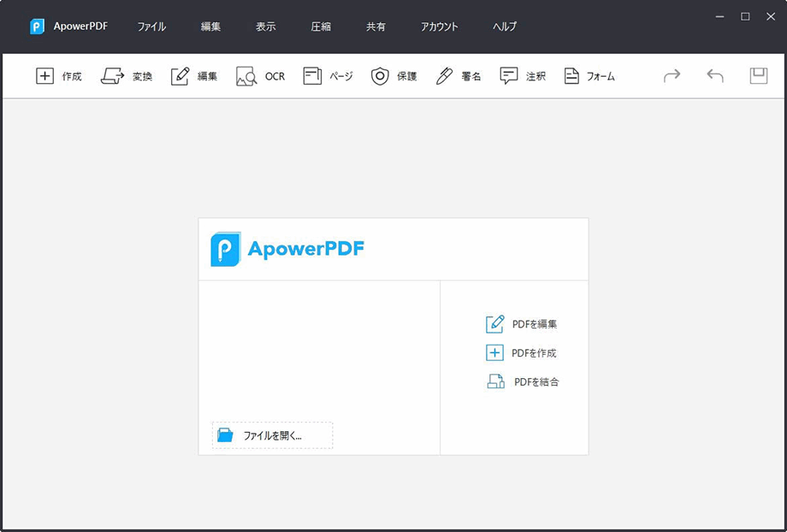Click the blue folder icon beside ファイルを開く
This screenshot has height=532, width=787.
coord(225,435)
